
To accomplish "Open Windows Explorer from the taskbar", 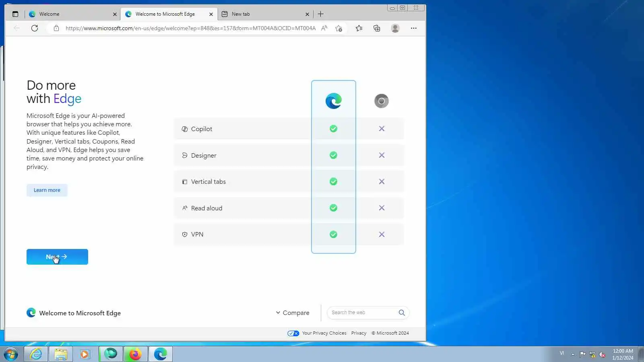I will [61, 354].
